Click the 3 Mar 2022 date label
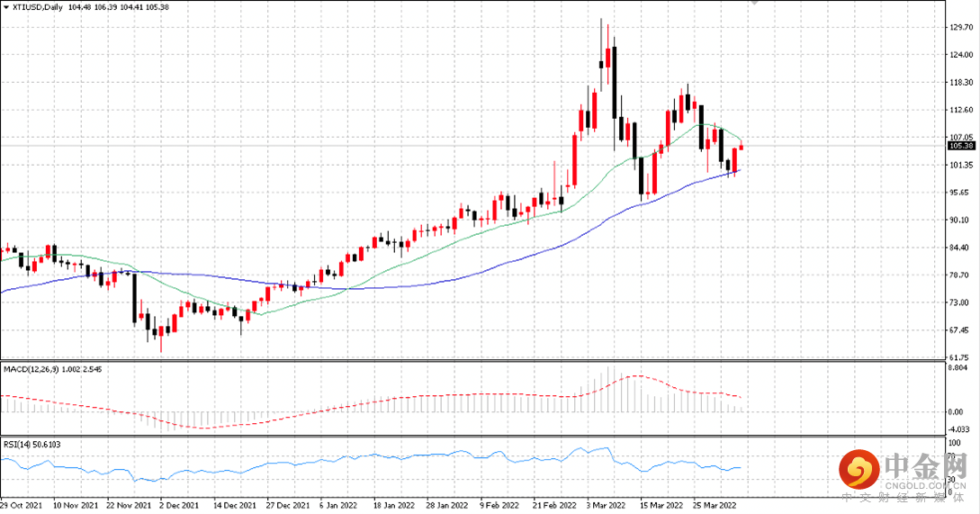980x514 pixels. tap(606, 505)
